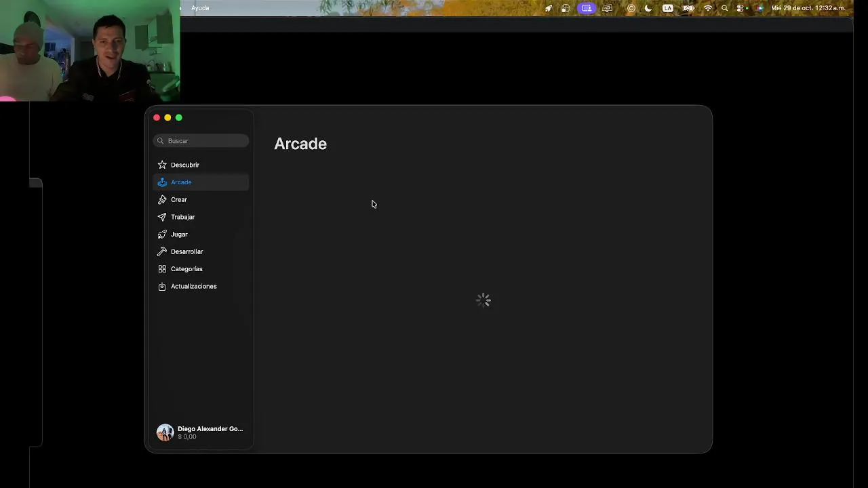Click the download icon beside Actualizaciones
868x488 pixels.
162,286
